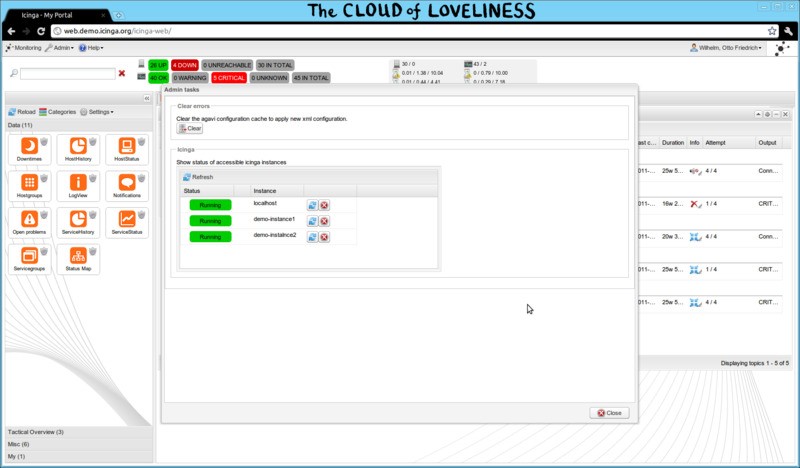Open the Admin dropdown menu
The width and height of the screenshot is (800, 468).
coord(59,48)
